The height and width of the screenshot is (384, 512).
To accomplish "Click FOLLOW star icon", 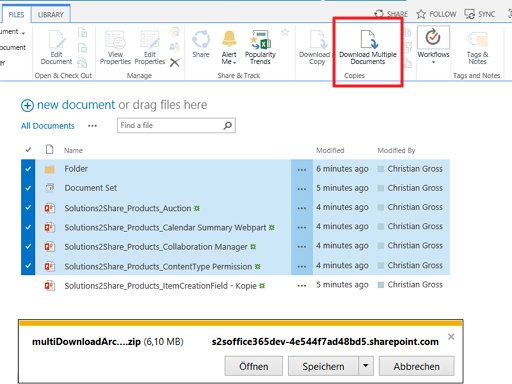I will pos(421,14).
